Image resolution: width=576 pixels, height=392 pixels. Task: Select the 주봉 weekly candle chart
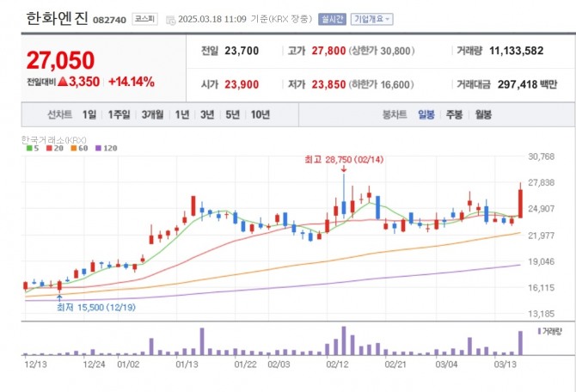[x=454, y=114]
